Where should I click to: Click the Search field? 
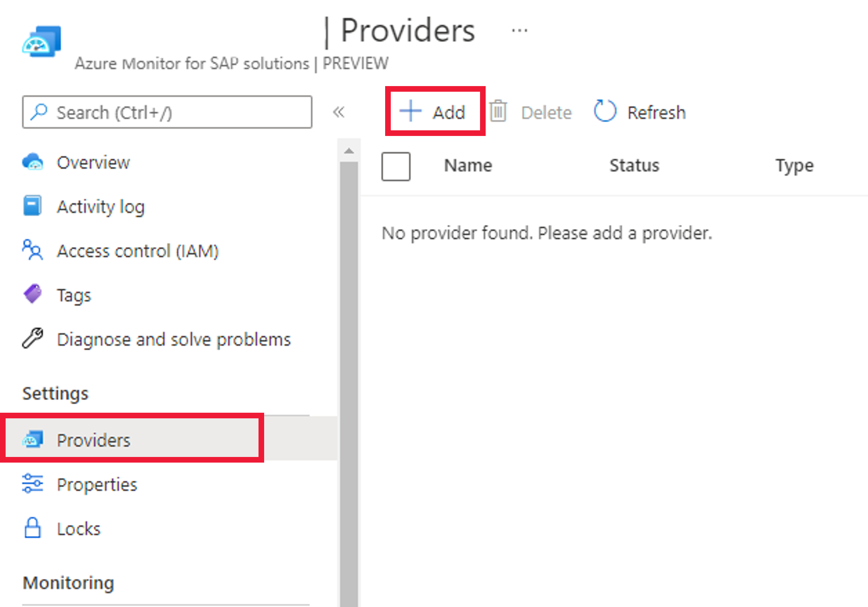click(167, 112)
